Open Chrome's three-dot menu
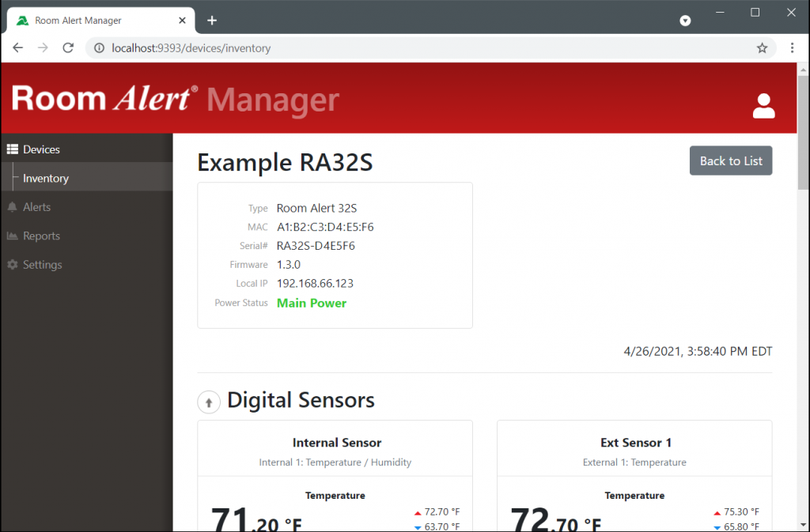Viewport: 810px width, 532px height. point(792,47)
